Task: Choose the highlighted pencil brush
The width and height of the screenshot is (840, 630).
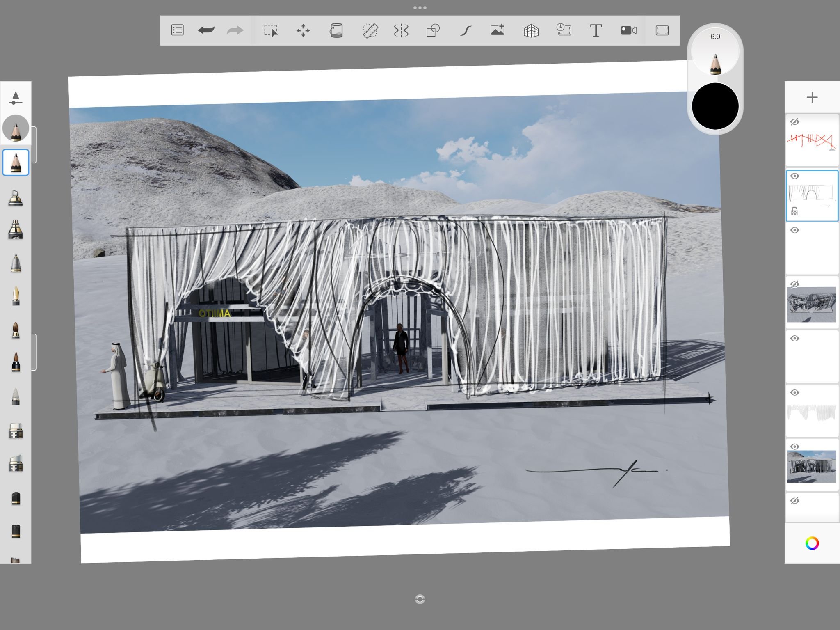Action: (x=16, y=163)
